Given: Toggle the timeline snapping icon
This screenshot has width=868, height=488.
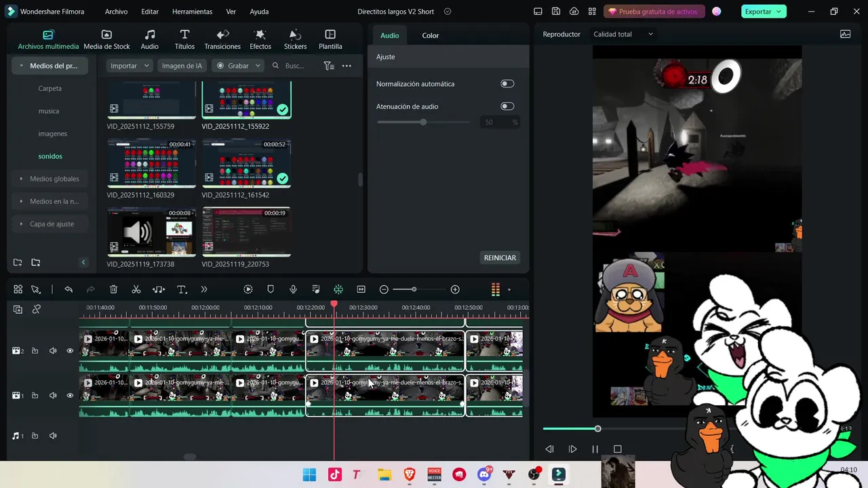Looking at the screenshot, I should click(x=338, y=289).
